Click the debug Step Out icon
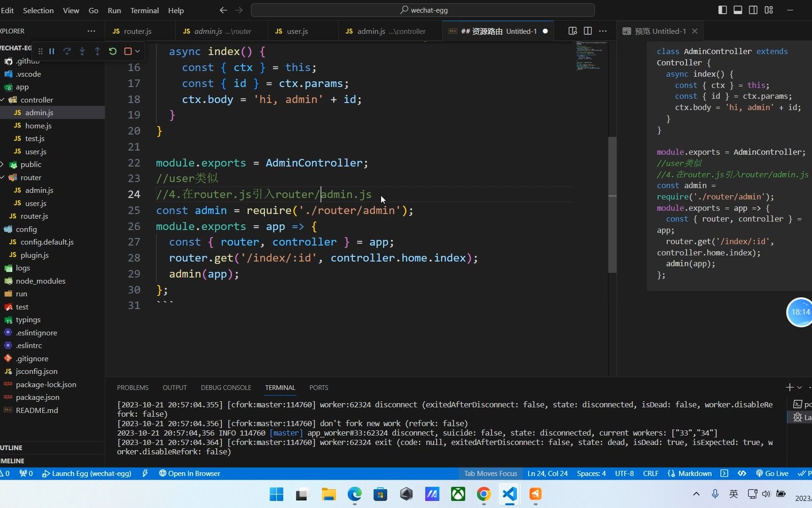 pos(97,51)
